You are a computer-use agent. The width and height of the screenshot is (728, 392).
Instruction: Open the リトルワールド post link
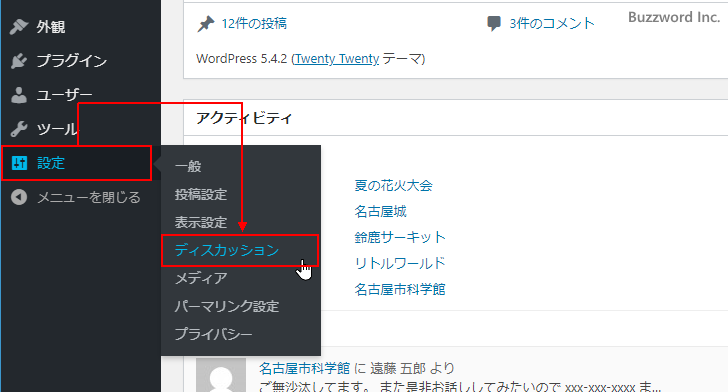[x=400, y=263]
